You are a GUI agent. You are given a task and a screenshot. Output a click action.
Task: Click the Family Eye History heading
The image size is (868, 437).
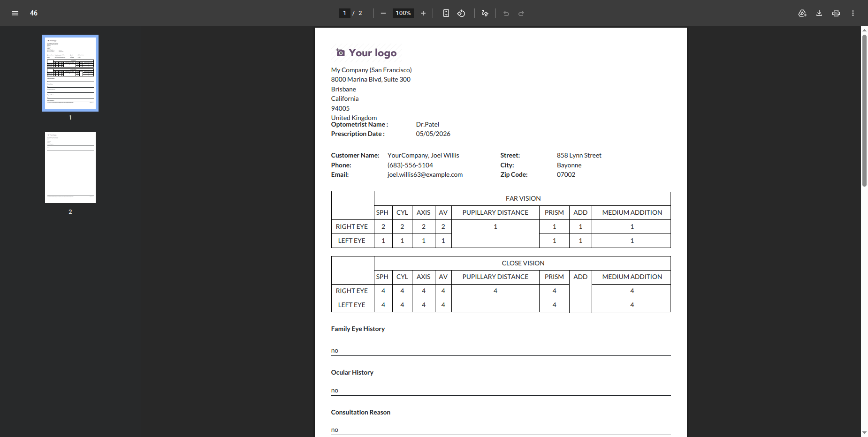[x=358, y=329]
